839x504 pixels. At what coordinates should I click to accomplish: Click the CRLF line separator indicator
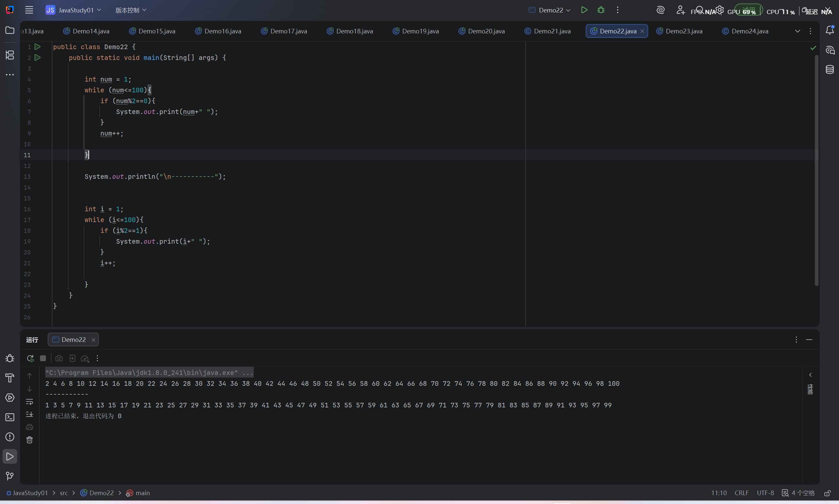tap(741, 493)
